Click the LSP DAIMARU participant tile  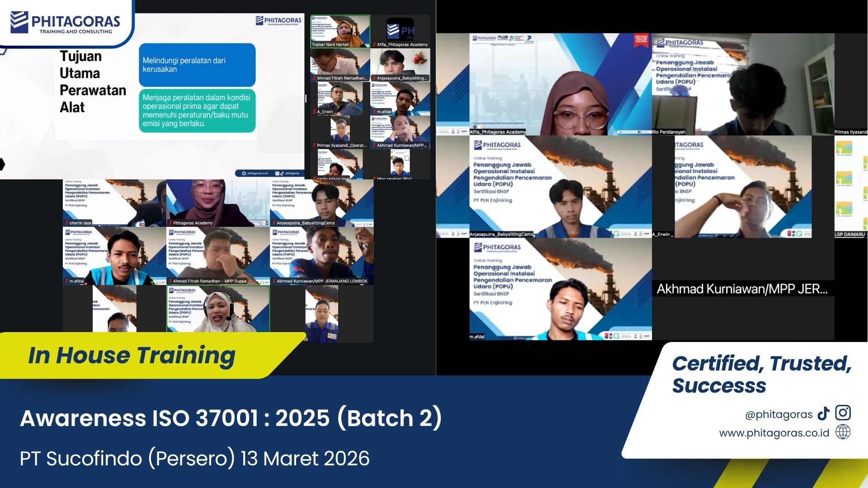pyautogui.click(x=851, y=187)
